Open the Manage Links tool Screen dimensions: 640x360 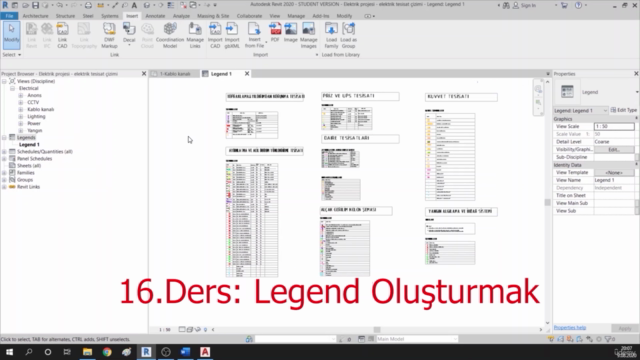coord(195,35)
